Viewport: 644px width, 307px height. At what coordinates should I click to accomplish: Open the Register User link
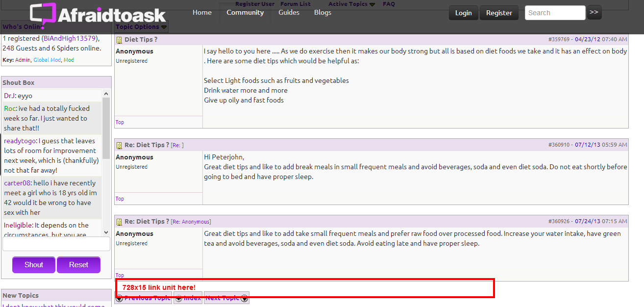255,4
